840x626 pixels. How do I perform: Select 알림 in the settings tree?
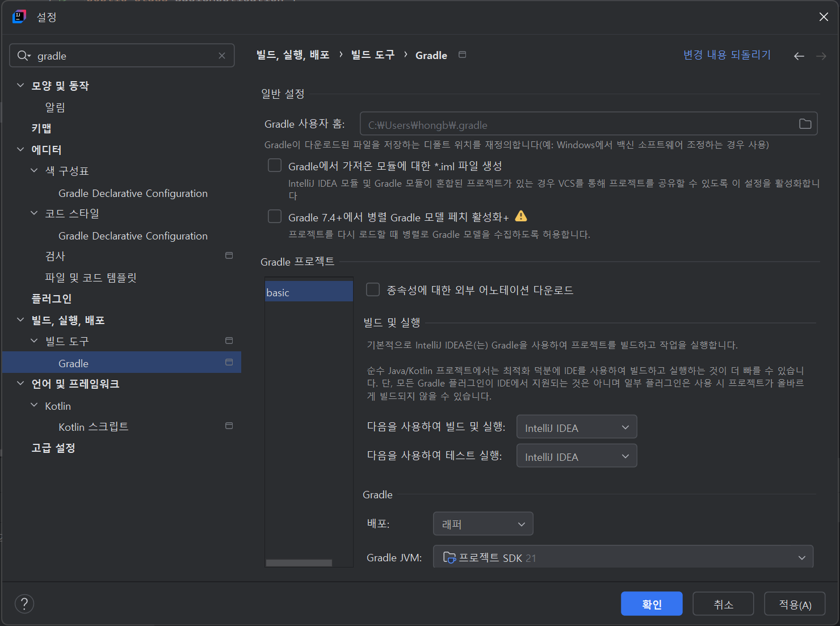pos(55,107)
